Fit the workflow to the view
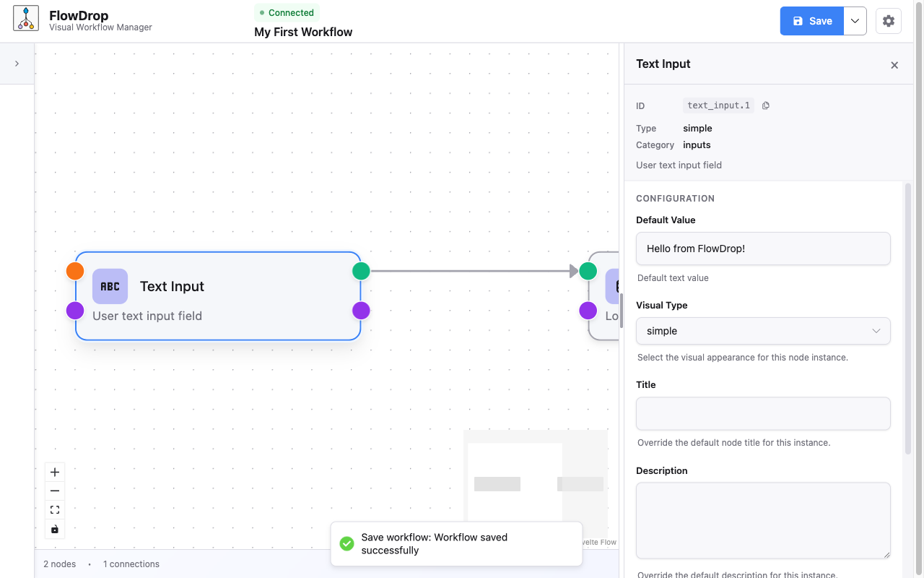 click(x=54, y=509)
